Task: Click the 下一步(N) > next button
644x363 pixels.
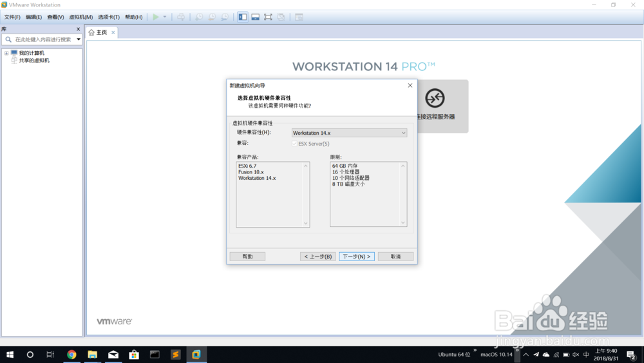Action: 357,257
